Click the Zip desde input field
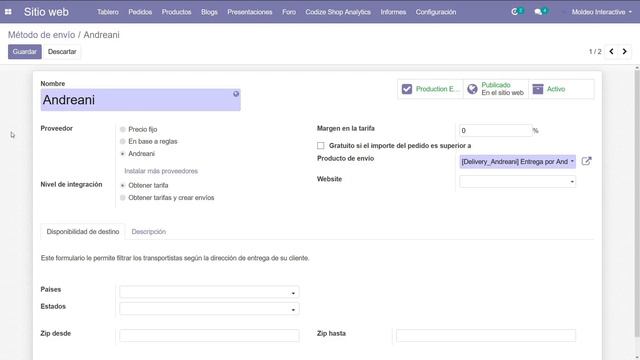 point(209,336)
